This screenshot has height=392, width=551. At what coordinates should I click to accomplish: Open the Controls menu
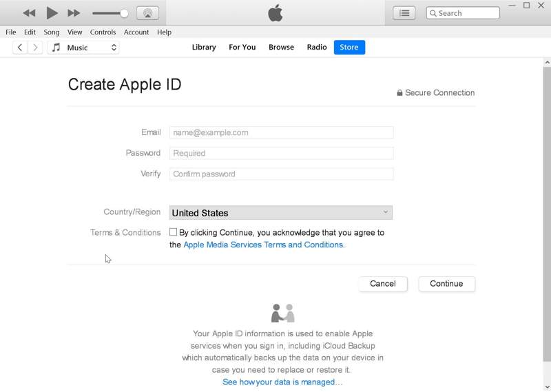click(x=103, y=32)
